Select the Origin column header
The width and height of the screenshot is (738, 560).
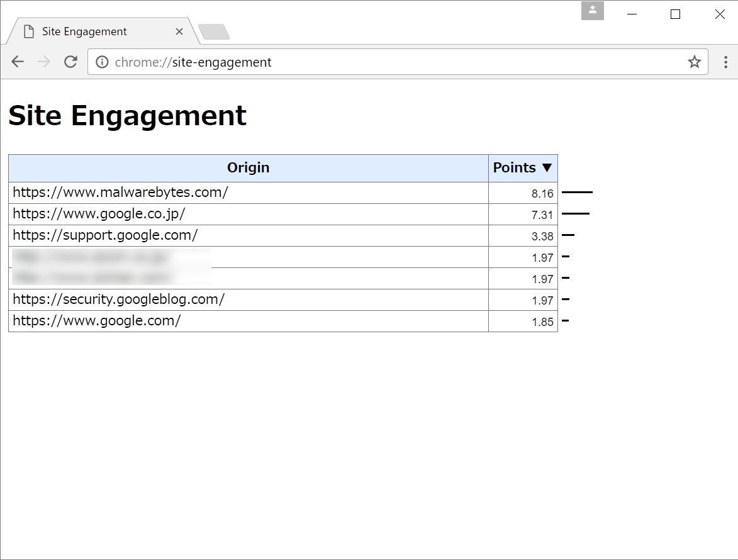pos(249,167)
